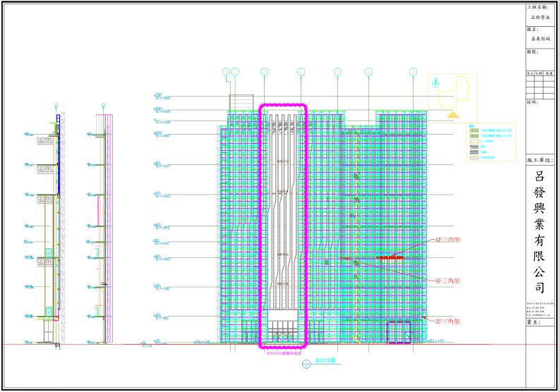Click the top green legend swatch

pos(474,130)
